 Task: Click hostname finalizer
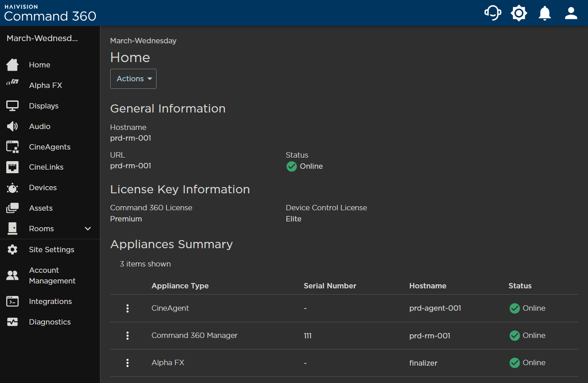423,363
